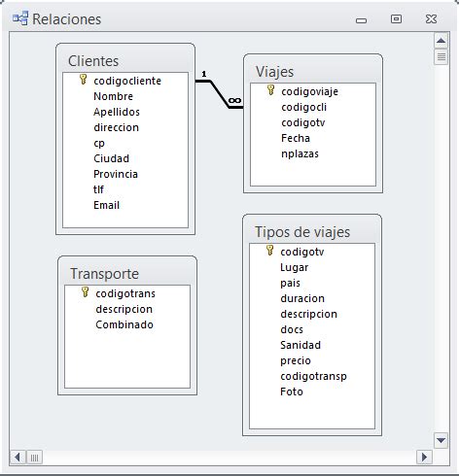Click the horizontal scrollbar right arrow
The height and width of the screenshot is (476, 459).
(424, 458)
